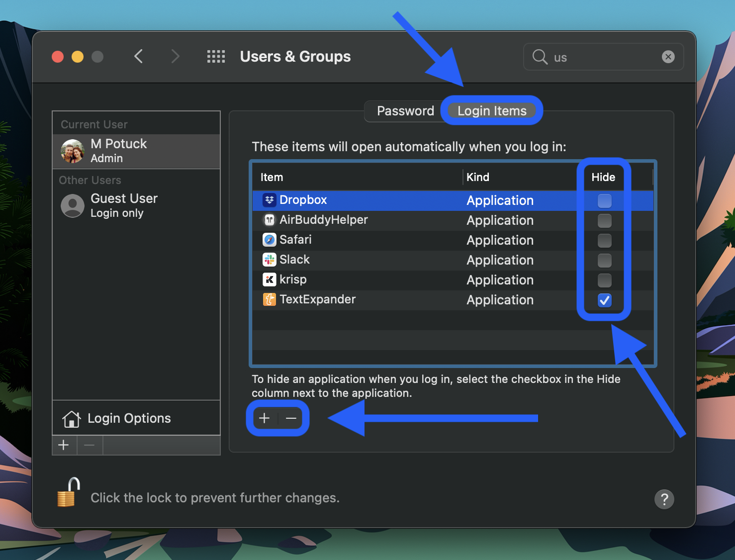
Task: Open the Login Items tab
Action: pyautogui.click(x=491, y=110)
